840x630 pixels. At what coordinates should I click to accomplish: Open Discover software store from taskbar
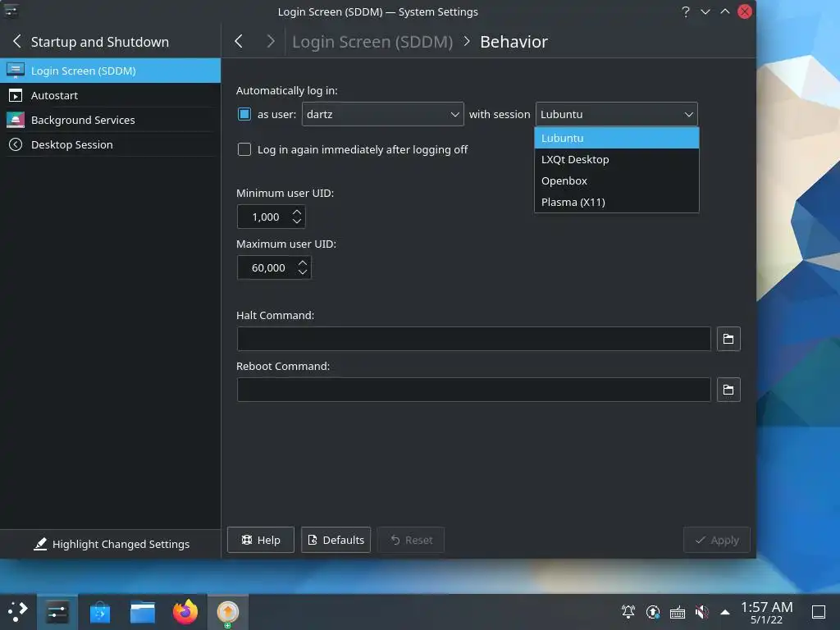99,612
